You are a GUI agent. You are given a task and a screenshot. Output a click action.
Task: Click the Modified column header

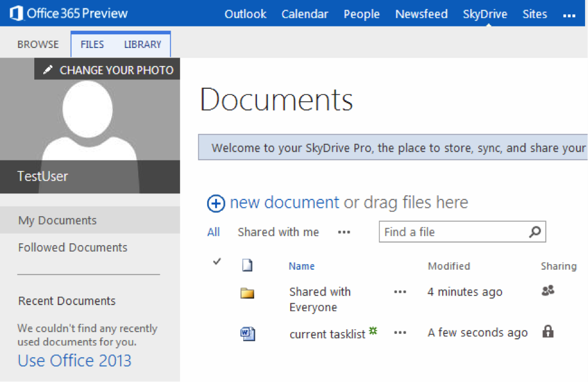tap(449, 266)
